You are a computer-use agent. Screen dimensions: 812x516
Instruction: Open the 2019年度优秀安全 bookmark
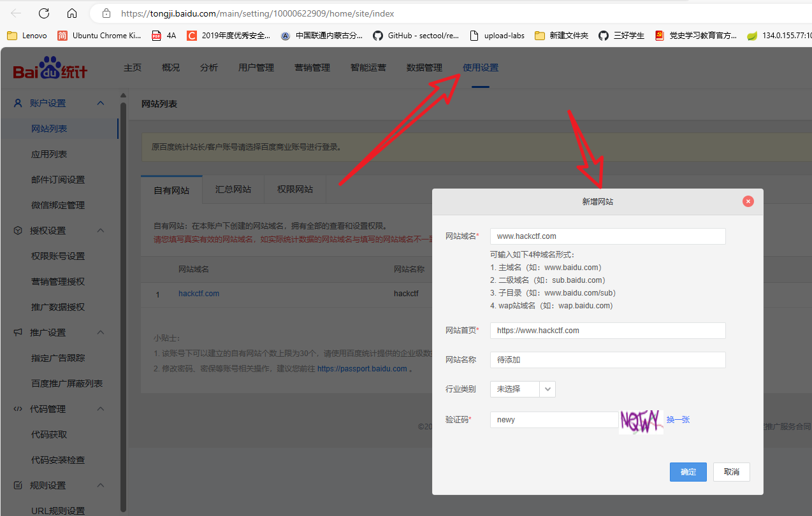[x=229, y=36]
